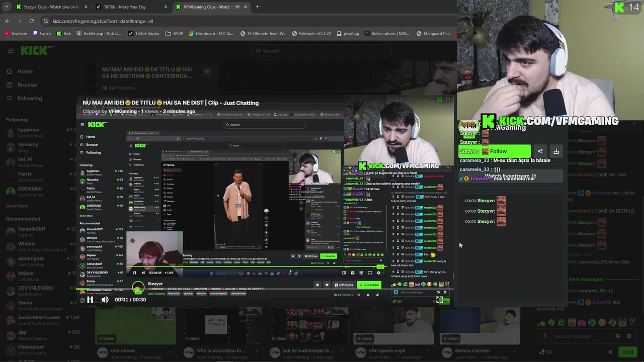
Task: Open the Paletools v25.1.24 bookmark
Action: point(311,34)
